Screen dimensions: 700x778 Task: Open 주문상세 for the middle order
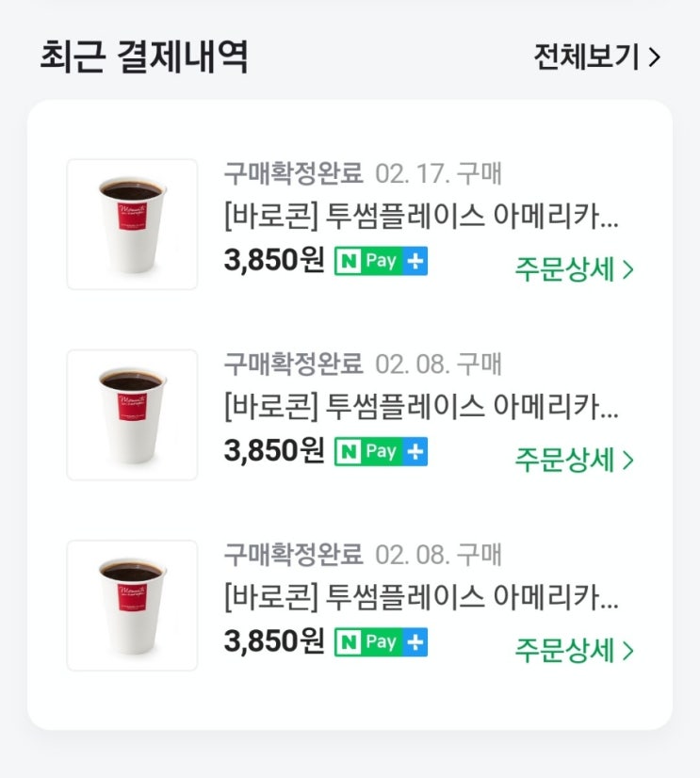point(574,460)
